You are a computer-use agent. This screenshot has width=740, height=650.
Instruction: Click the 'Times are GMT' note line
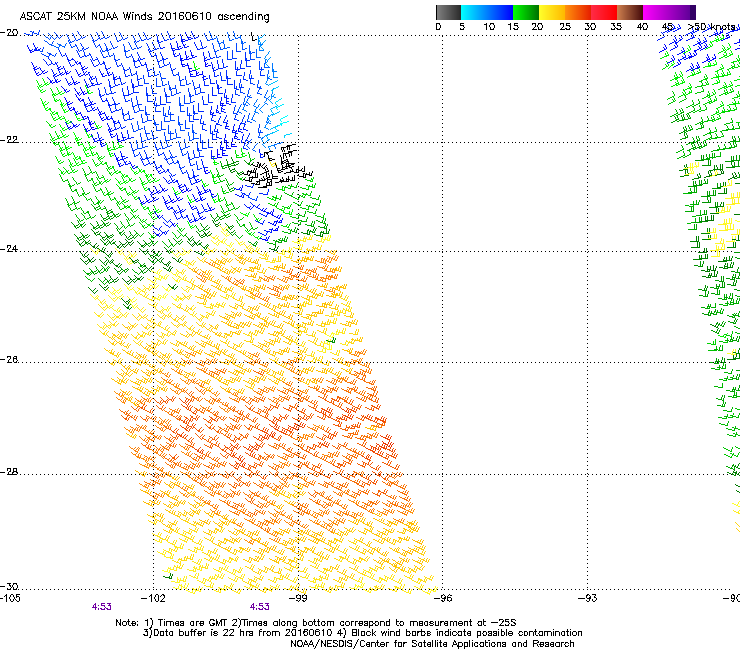tap(316, 623)
